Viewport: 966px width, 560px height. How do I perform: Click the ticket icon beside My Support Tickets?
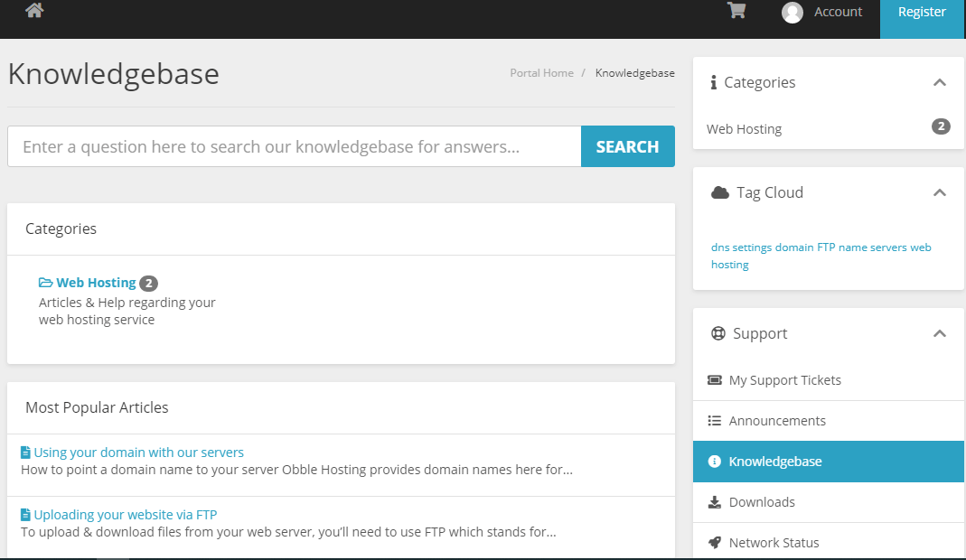pyautogui.click(x=715, y=380)
